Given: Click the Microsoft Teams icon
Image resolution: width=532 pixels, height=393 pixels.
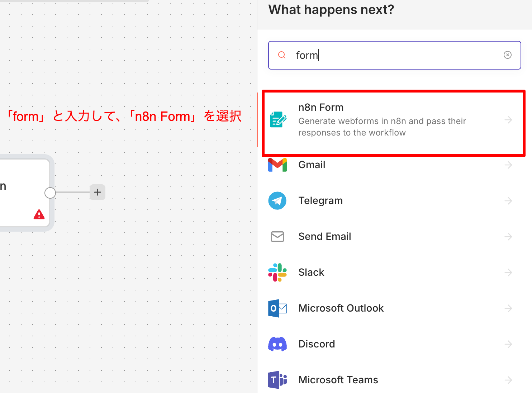Looking at the screenshot, I should (x=277, y=379).
